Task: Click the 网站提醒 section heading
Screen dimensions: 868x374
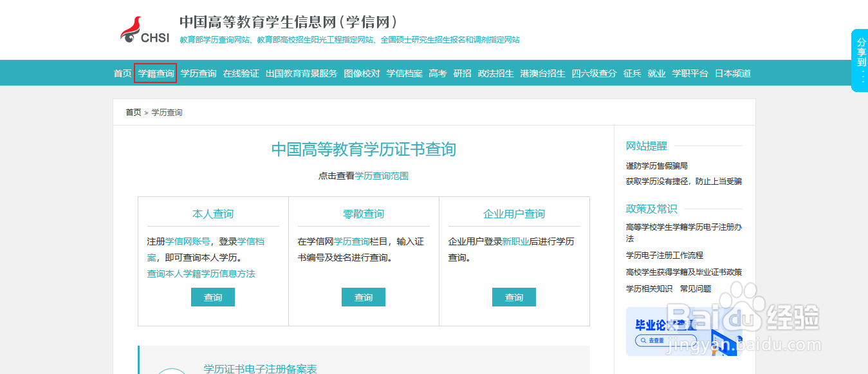Action: (647, 146)
